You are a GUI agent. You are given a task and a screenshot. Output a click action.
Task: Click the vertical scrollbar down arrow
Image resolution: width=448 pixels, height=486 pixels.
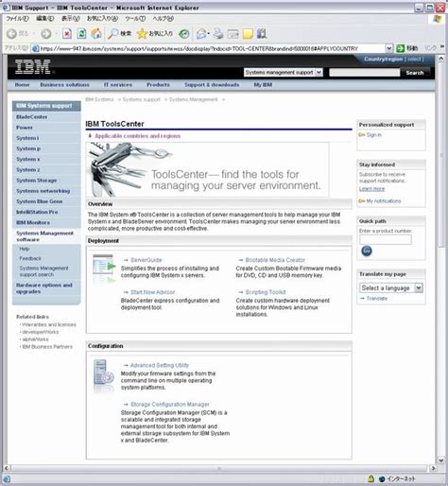(441, 460)
